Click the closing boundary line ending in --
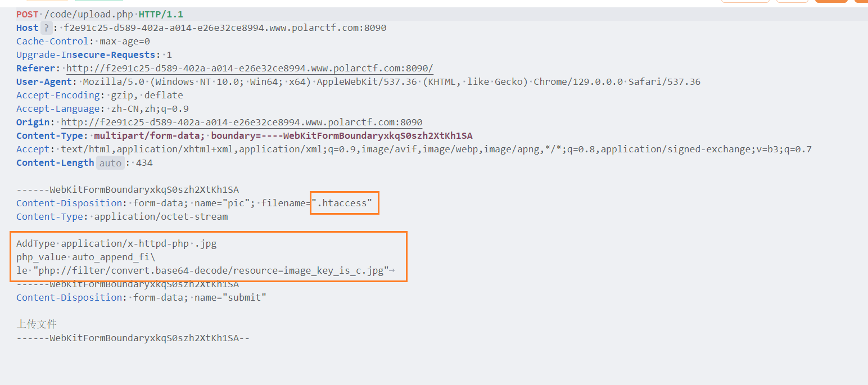868x385 pixels. (133, 338)
